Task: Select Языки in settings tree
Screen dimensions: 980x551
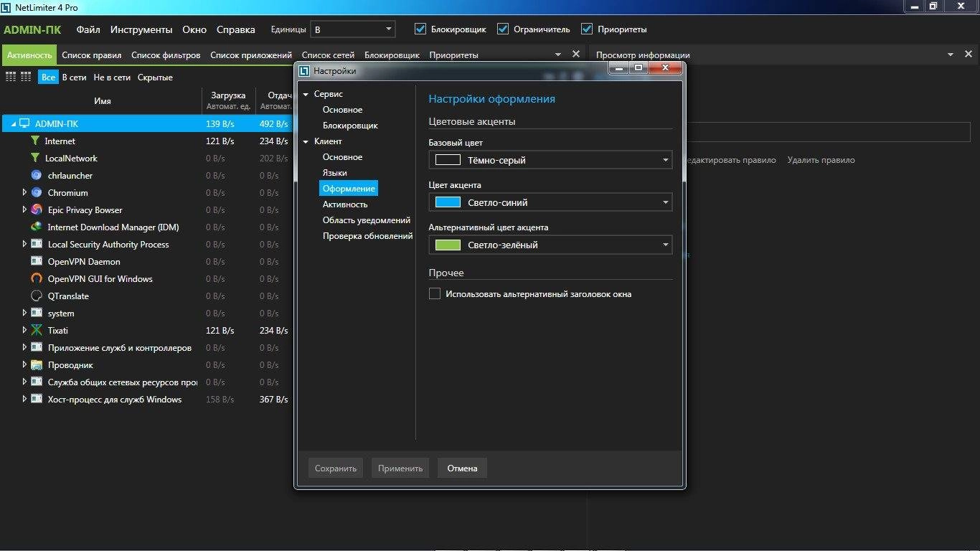Action: 334,173
